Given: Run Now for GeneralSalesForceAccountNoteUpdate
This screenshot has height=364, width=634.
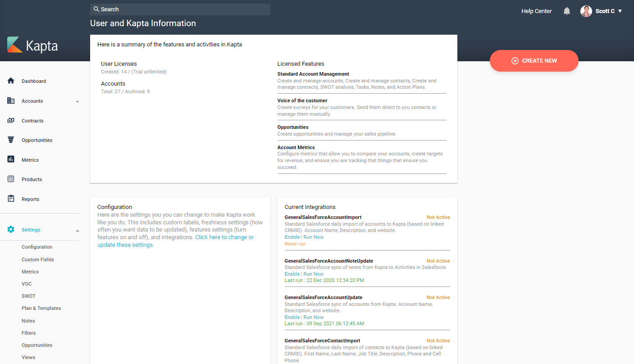Looking at the screenshot, I should [314, 274].
